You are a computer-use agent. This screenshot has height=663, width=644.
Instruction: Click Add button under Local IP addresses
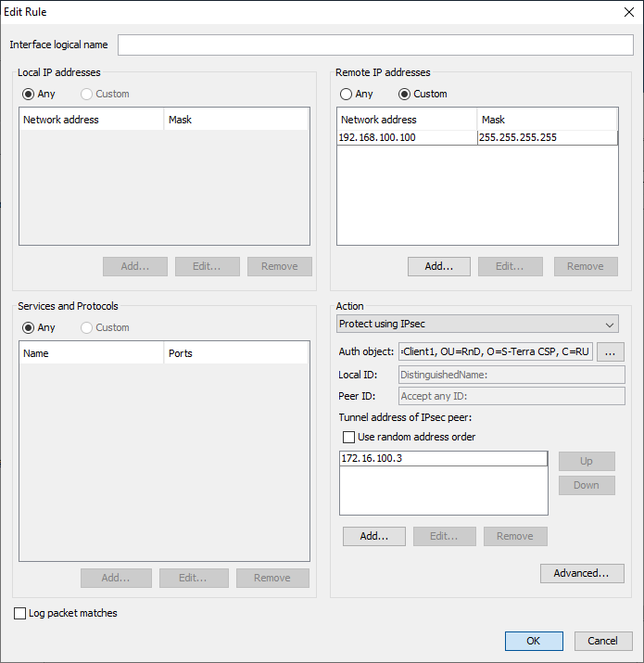135,266
